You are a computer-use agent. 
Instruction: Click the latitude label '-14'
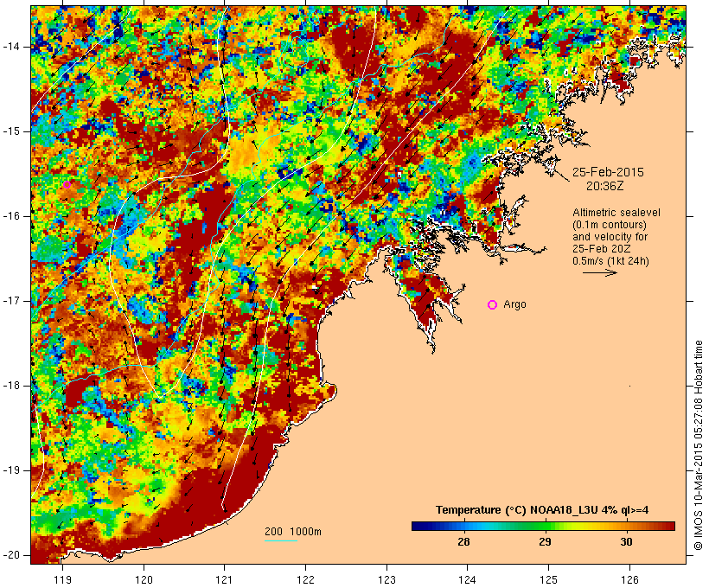click(11, 47)
